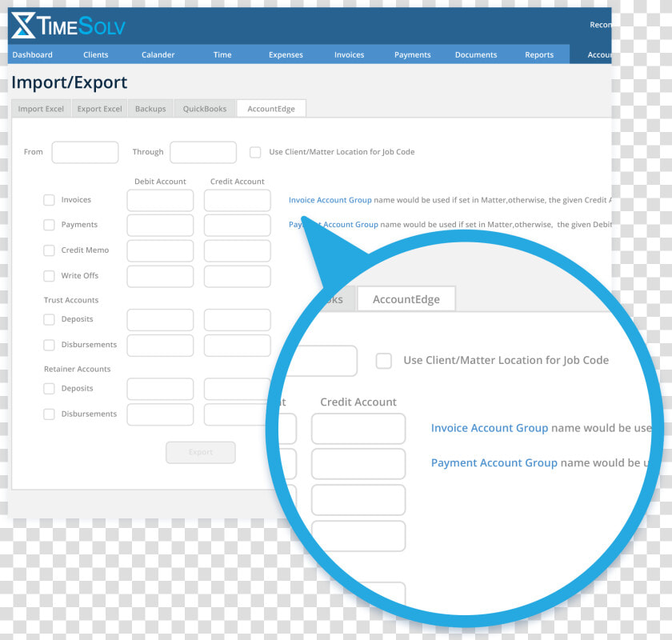The height and width of the screenshot is (640, 672).
Task: Click the Credit Memo Debit Account field
Action: (160, 250)
